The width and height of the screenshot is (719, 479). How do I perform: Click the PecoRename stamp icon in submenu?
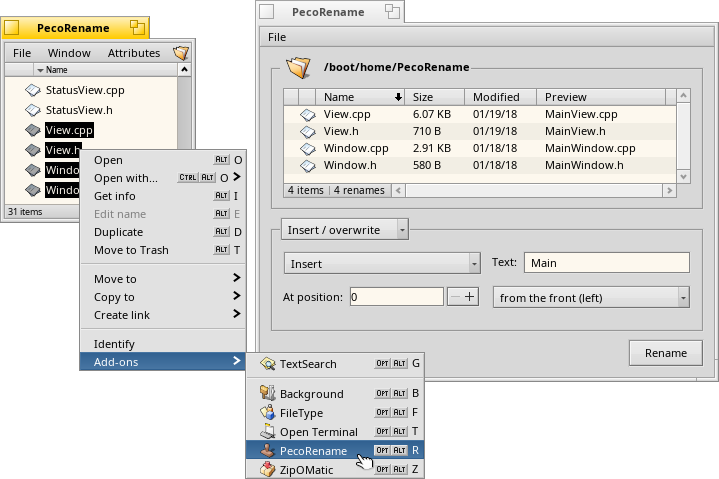point(267,451)
